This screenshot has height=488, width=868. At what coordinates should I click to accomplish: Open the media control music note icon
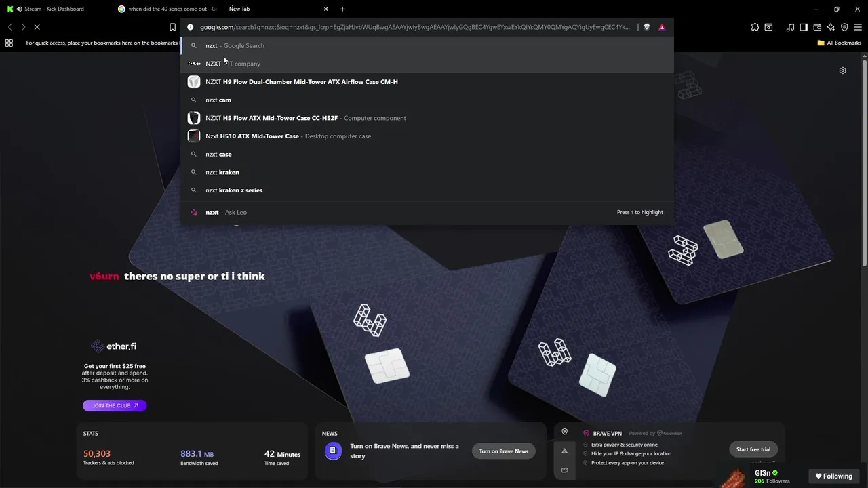tap(790, 27)
